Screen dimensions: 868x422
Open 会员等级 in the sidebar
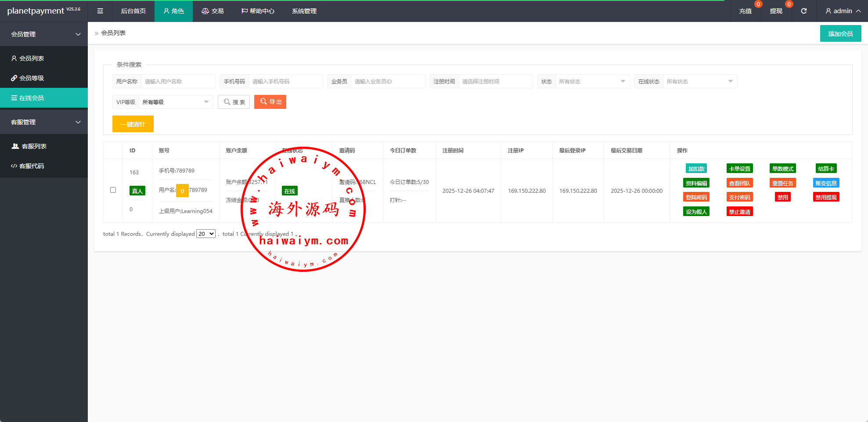[x=32, y=78]
